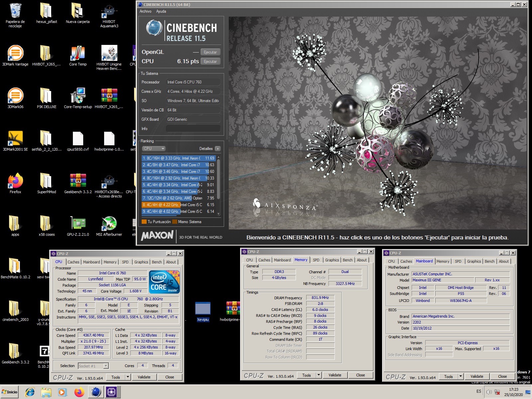
Task: Click the DRAM Frequency 831.9 MHz value
Action: click(320, 298)
